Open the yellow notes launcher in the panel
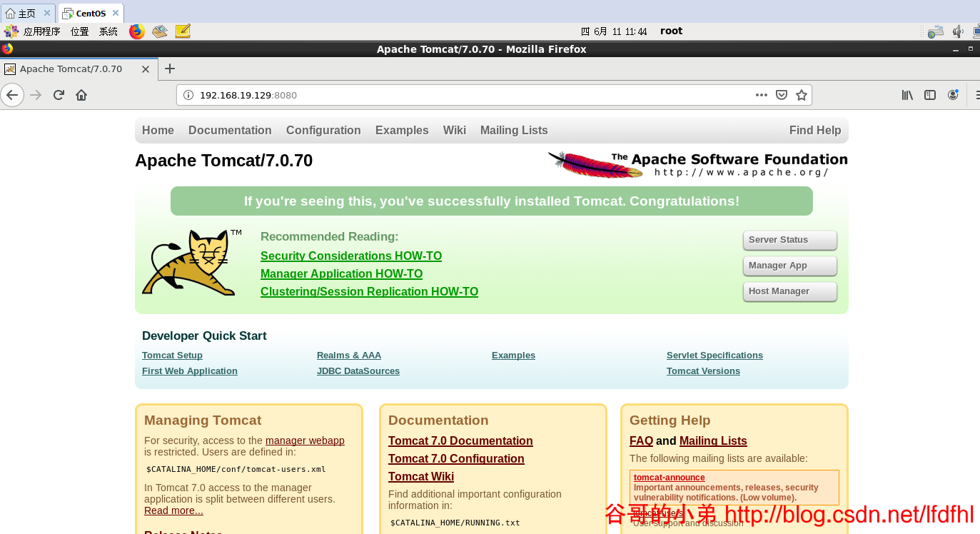 click(x=183, y=31)
